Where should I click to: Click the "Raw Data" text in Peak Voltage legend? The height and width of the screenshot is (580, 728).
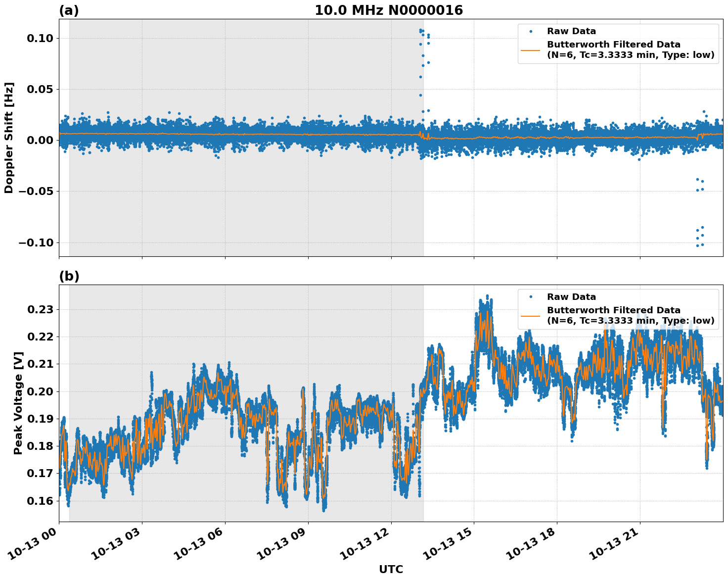click(x=571, y=297)
